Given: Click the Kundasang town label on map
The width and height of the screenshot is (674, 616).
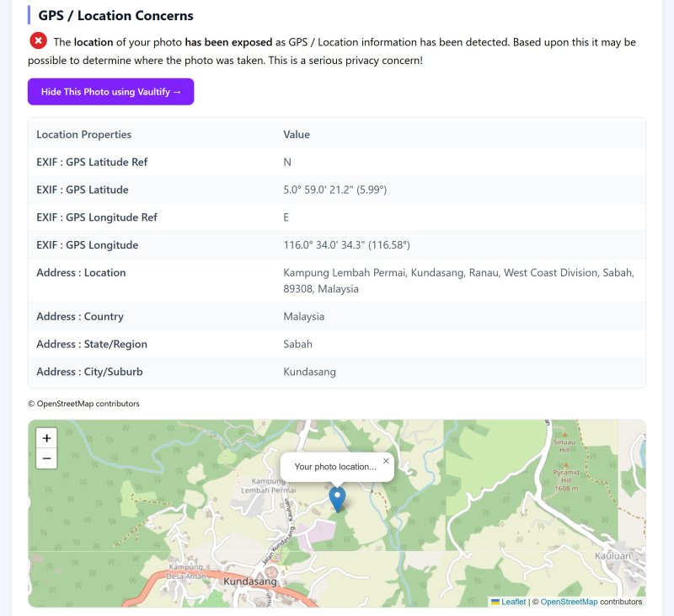Looking at the screenshot, I should (x=249, y=581).
